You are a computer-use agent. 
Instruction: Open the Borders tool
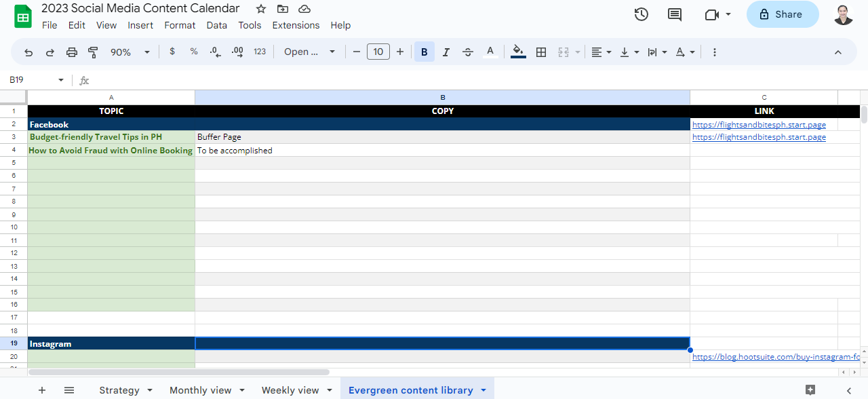point(541,52)
